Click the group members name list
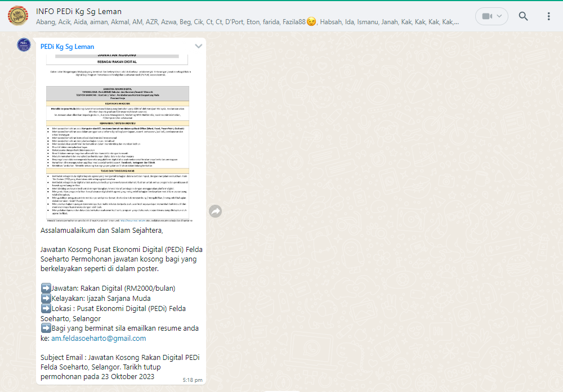 tap(169, 22)
